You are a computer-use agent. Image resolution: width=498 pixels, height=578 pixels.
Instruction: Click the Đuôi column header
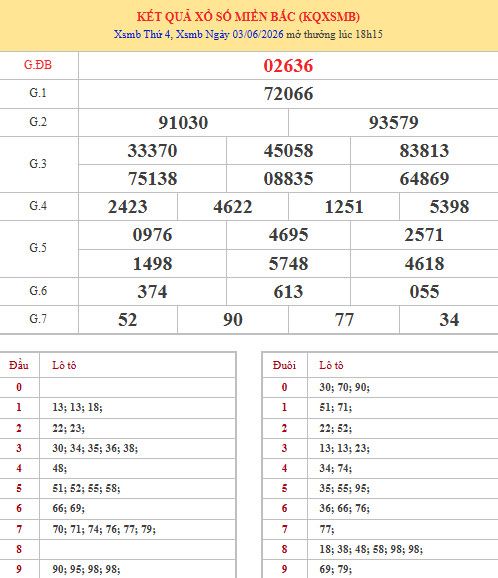pos(284,365)
